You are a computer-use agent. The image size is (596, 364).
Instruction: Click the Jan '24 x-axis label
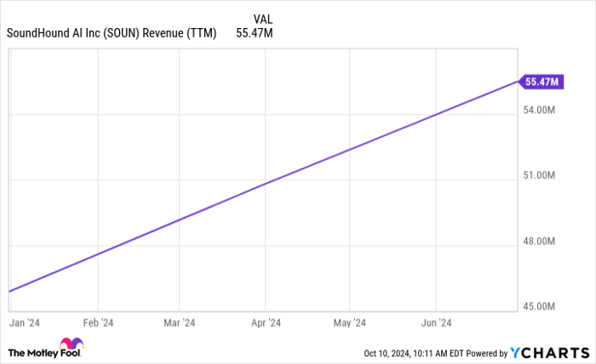(25, 323)
